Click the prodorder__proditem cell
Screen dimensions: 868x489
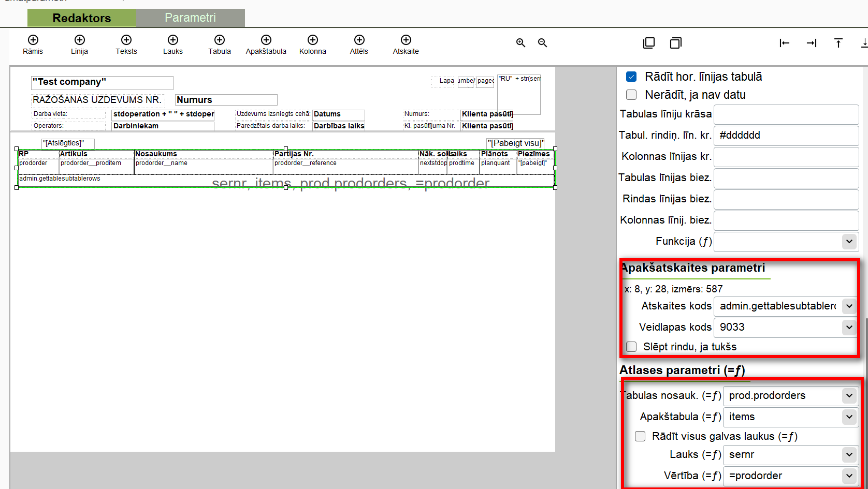96,166
